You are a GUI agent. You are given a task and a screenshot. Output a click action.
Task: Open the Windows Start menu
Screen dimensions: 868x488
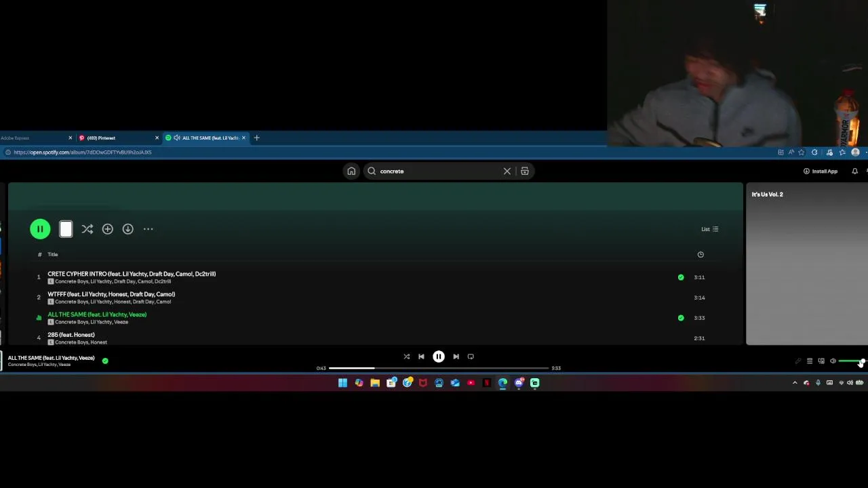(342, 383)
